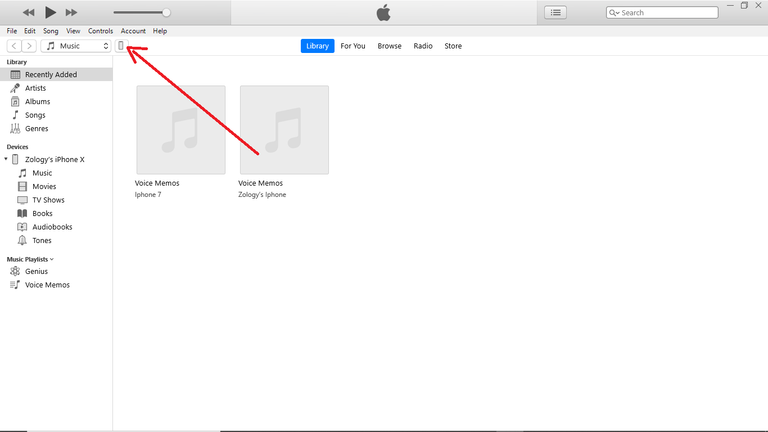Open the Controls menu
Screen dimensions: 768x432
(x=100, y=31)
